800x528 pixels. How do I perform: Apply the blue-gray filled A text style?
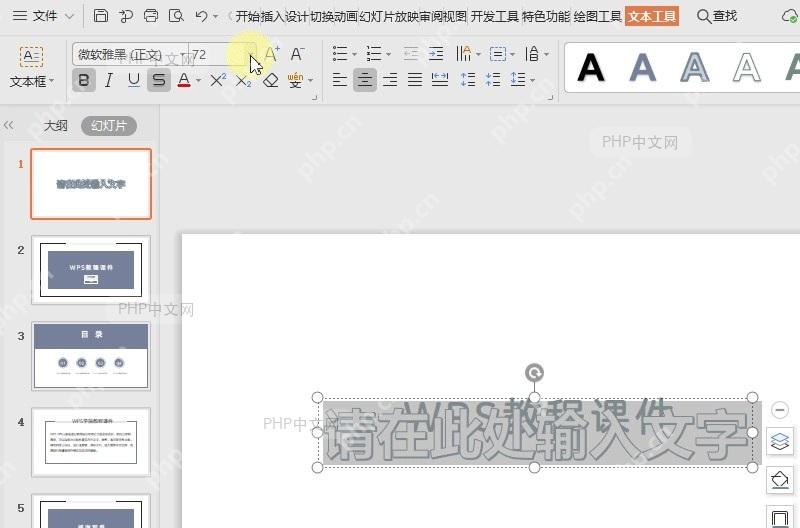pos(642,67)
